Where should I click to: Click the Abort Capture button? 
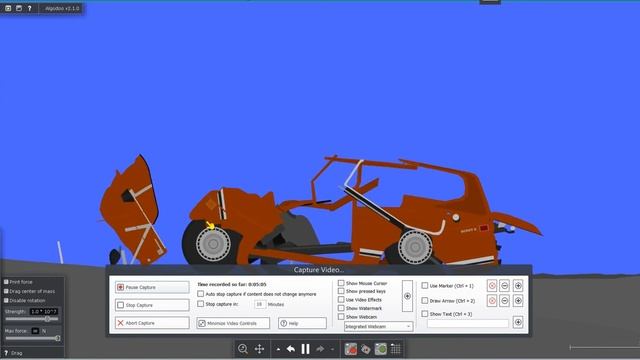[152, 323]
